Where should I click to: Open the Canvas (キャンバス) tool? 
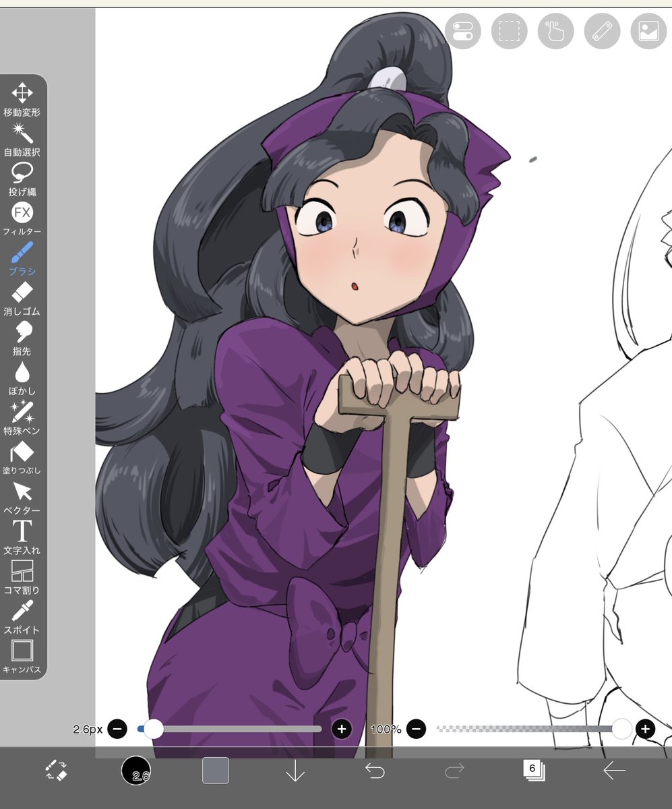[22, 657]
